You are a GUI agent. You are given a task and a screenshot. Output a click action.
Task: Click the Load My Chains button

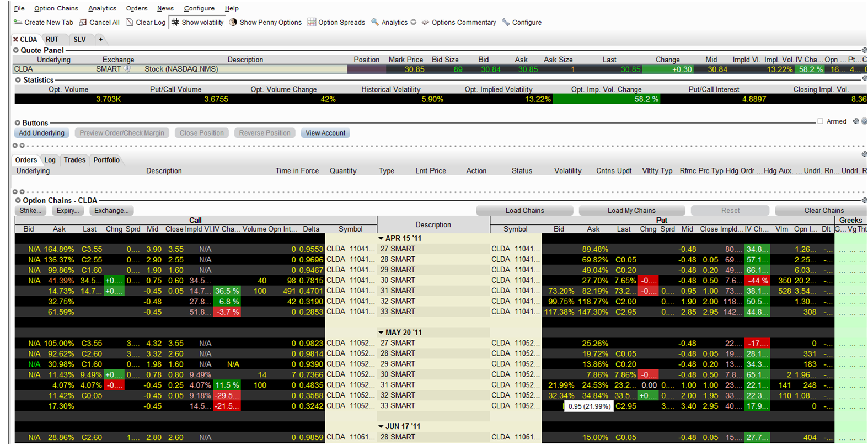coord(631,211)
